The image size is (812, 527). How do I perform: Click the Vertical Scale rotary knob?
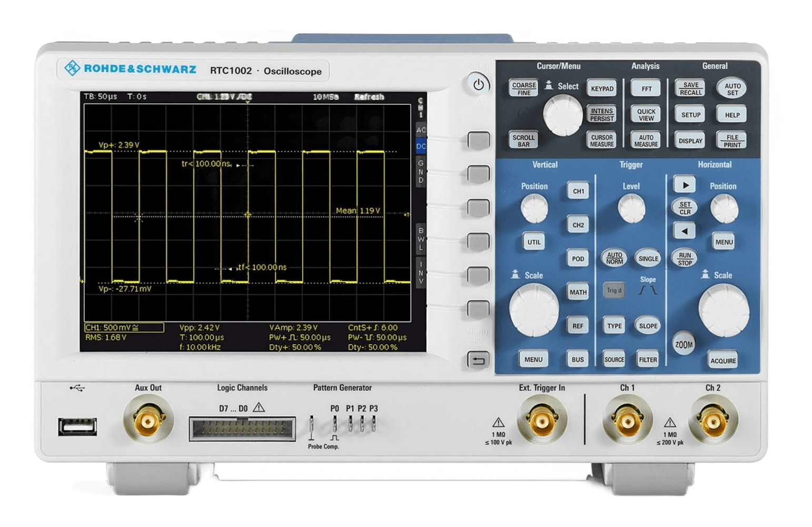coord(534,310)
